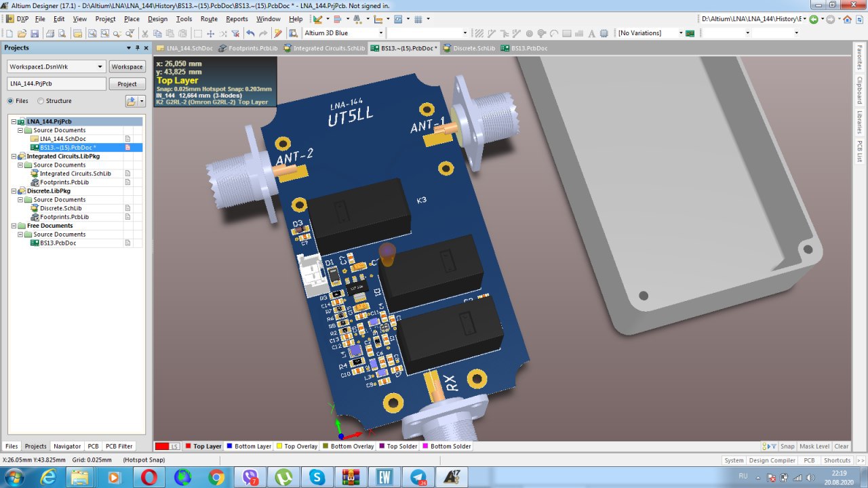Click the Place String letter A icon
Viewport: 868px width, 488px height.
click(591, 33)
